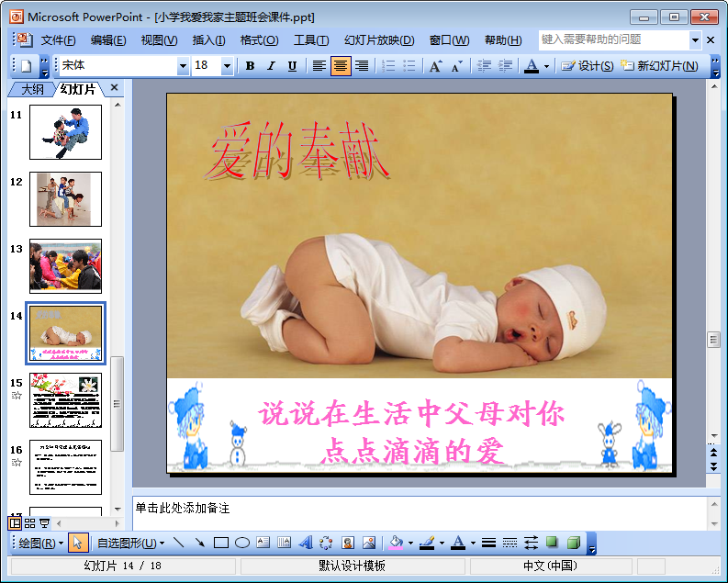
Task: Switch to slide sorter view icon
Action: pos(29,523)
